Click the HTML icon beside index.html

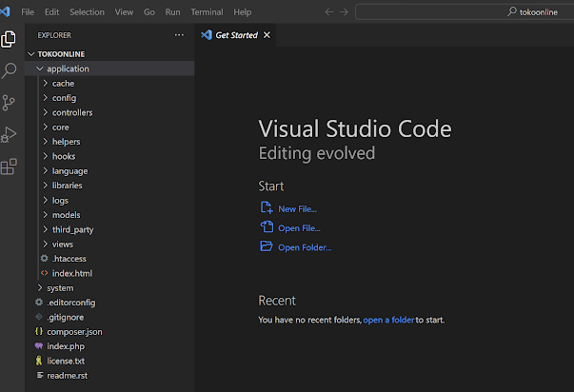(45, 273)
